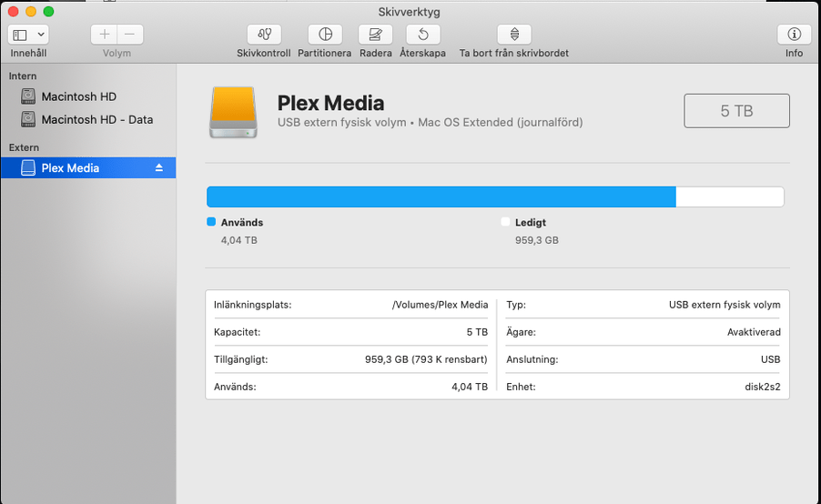Click the '/Volumes/Plex Media' mount path
Image resolution: width=821 pixels, height=504 pixels.
pos(440,305)
